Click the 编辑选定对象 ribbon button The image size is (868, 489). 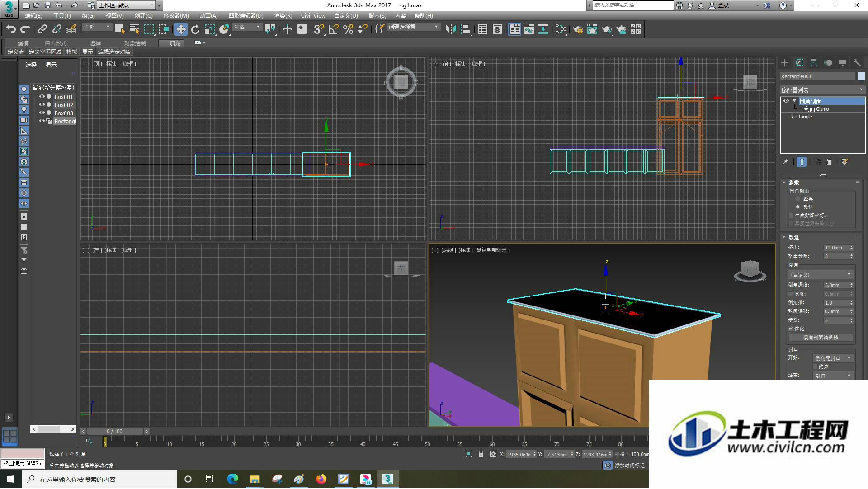tap(114, 52)
